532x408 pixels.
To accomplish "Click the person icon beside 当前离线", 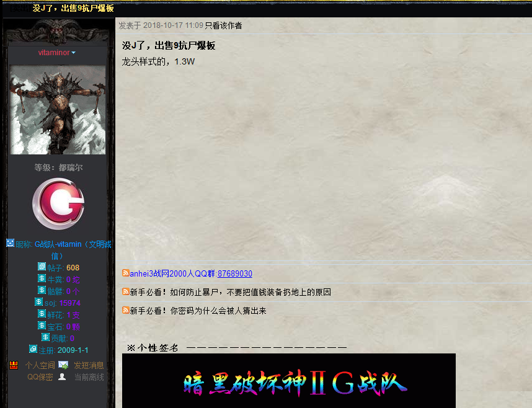I will tap(62, 376).
